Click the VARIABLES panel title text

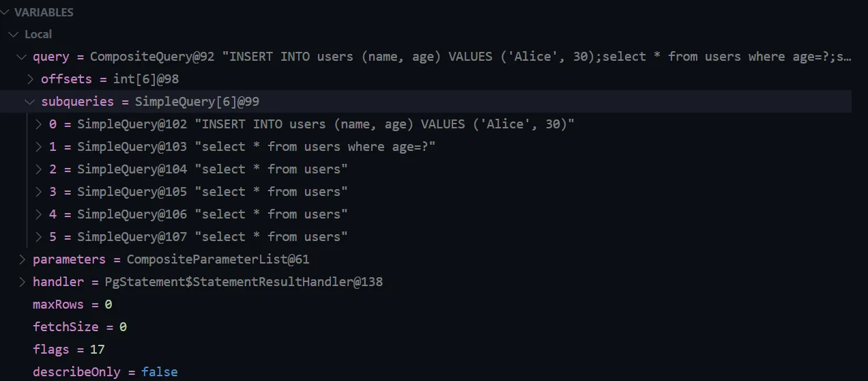coord(44,12)
